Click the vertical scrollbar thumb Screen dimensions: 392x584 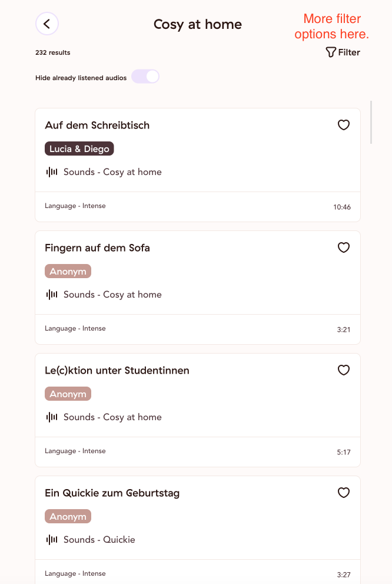(371, 122)
